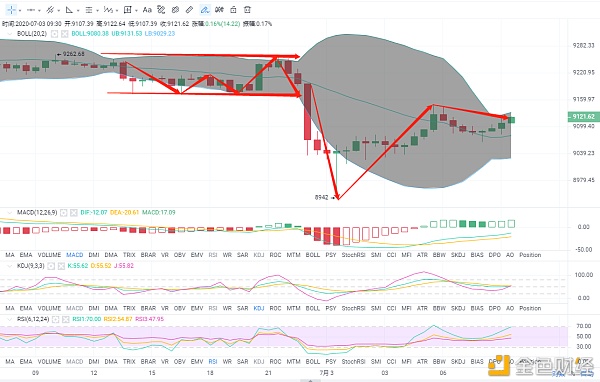Select Position tab under the MACD panel
The width and height of the screenshot is (600, 382).
click(530, 255)
